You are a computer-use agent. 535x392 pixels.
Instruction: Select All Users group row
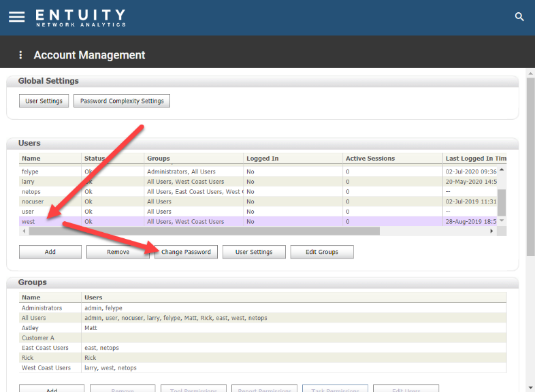coord(263,318)
